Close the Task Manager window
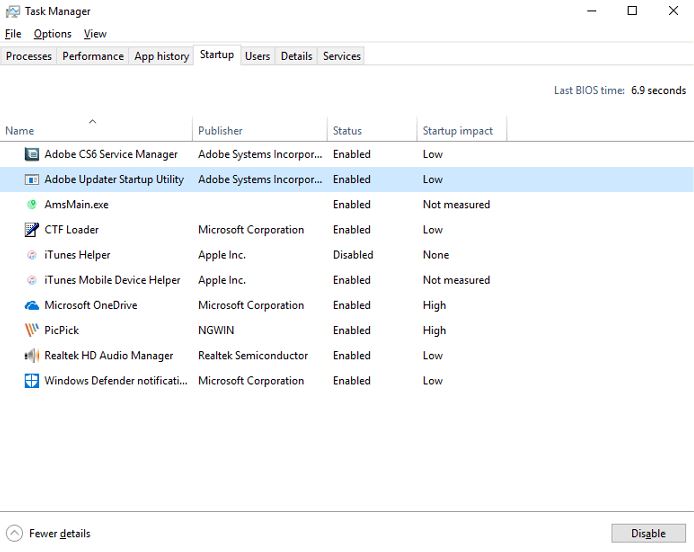 coord(673,11)
